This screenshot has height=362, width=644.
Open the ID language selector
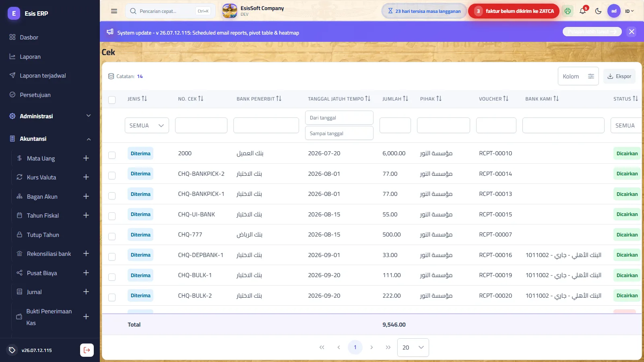[630, 11]
